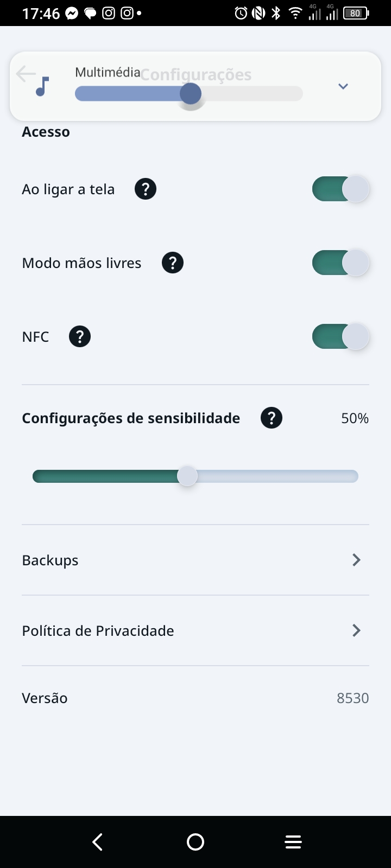Tap the Android home circle button
The width and height of the screenshot is (391, 868).
195,842
